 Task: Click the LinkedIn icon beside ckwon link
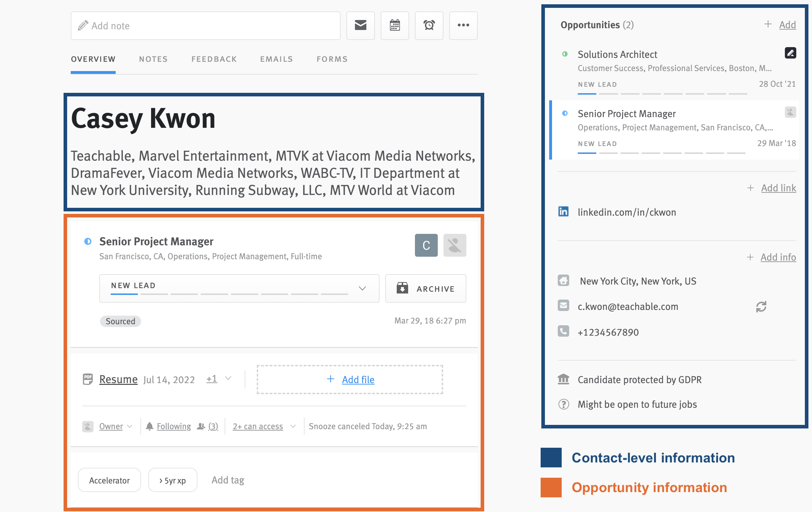(563, 211)
